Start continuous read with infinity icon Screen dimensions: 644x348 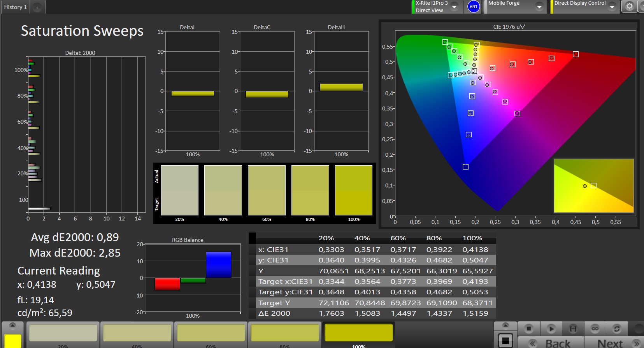(x=595, y=329)
